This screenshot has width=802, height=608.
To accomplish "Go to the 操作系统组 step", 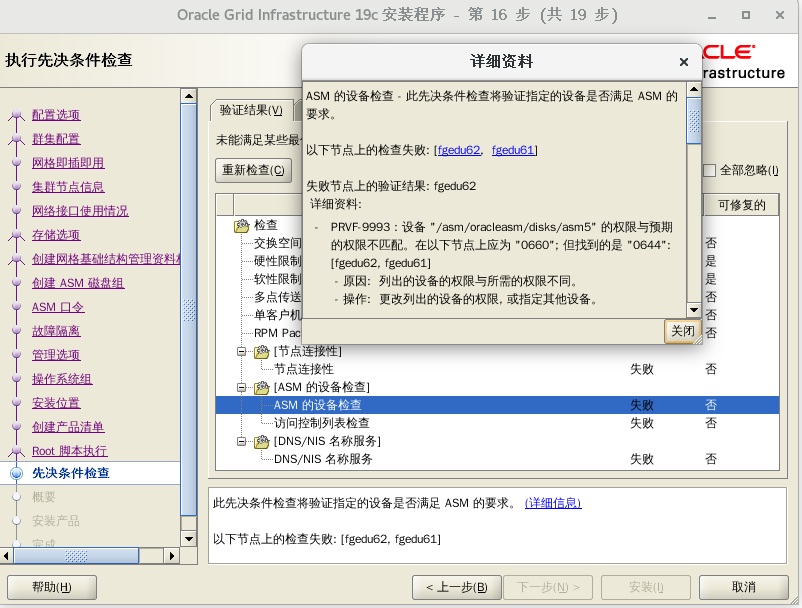I will (62, 379).
